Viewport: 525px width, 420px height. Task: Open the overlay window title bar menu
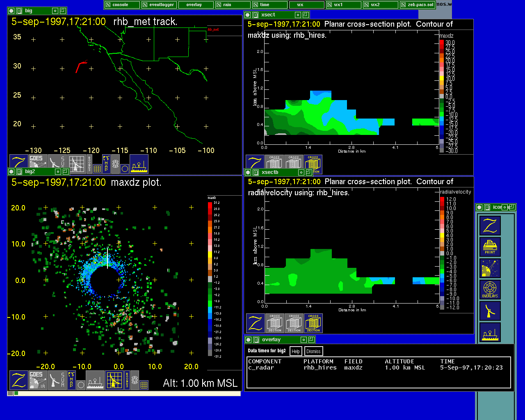(x=255, y=340)
